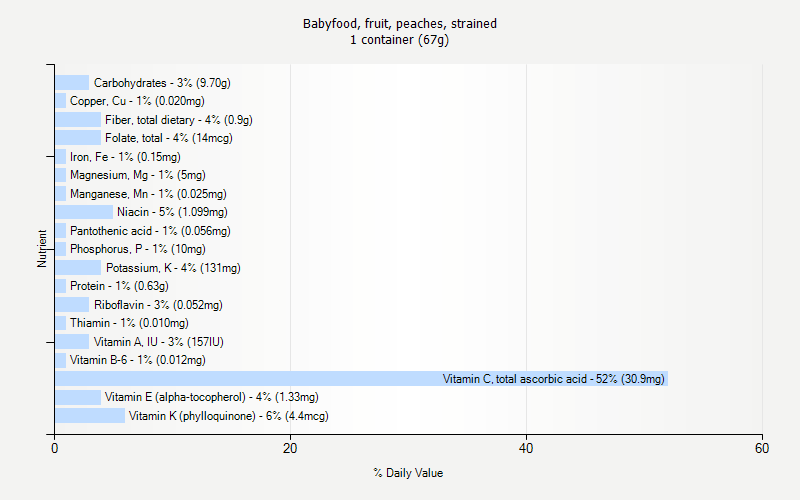Select the Vitamin A, IU - 3% (157IU) label
800x500 pixels.
point(159,342)
